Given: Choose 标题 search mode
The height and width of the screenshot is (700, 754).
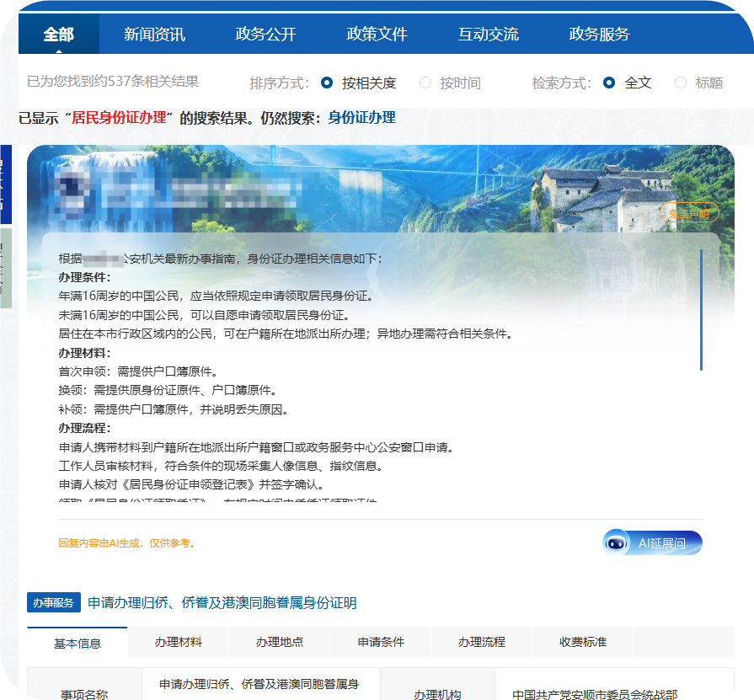Looking at the screenshot, I should tap(699, 83).
